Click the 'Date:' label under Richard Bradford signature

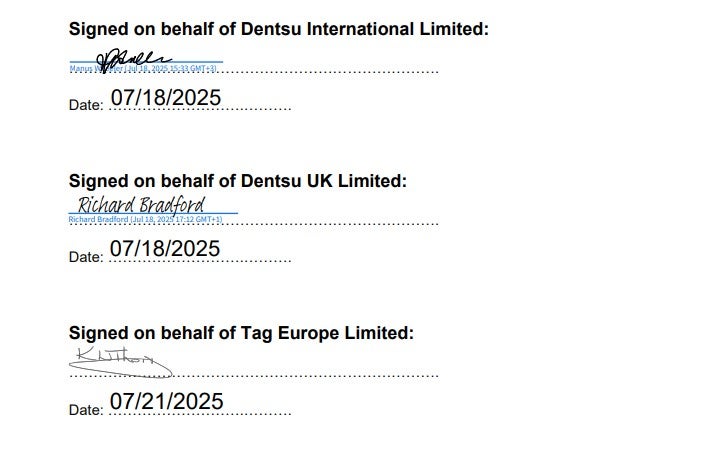click(x=85, y=257)
